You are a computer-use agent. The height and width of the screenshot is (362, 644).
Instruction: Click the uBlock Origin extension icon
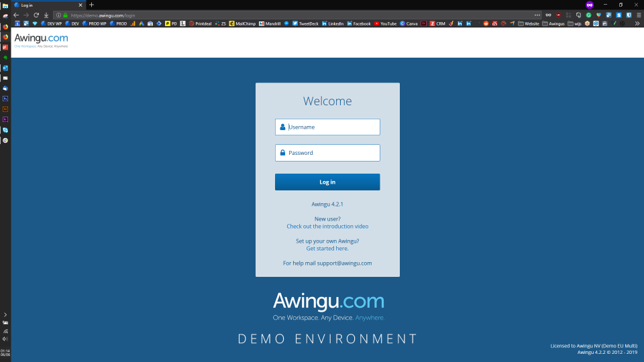[x=558, y=15]
